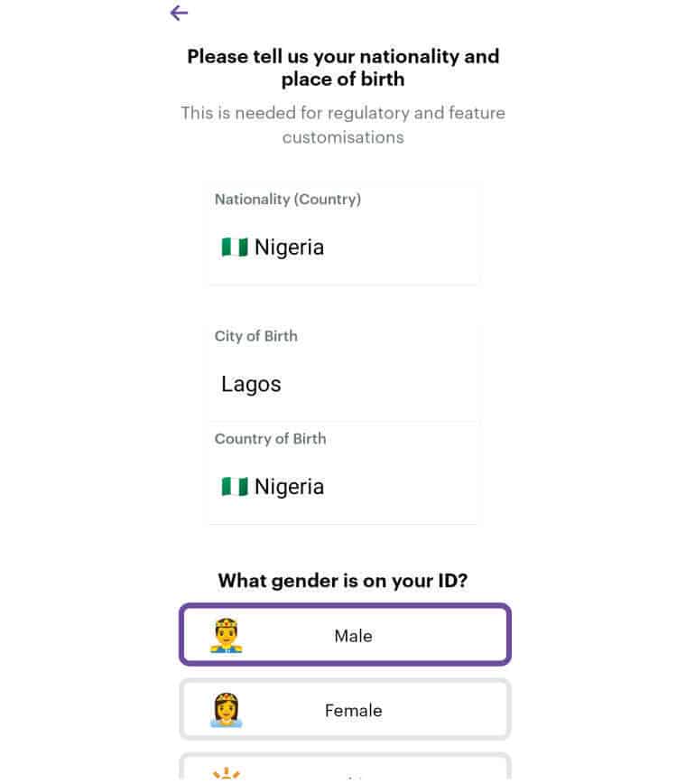Screen dimensions: 686x784
Task: Click the Nigeria text in the Nationality field
Action: click(289, 247)
